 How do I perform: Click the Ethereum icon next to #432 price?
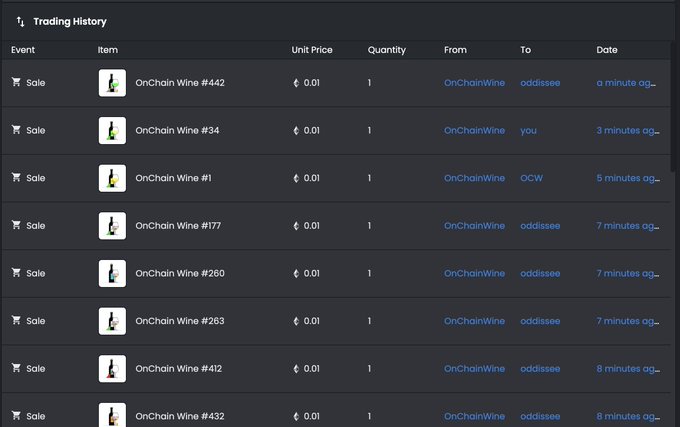(x=296, y=417)
